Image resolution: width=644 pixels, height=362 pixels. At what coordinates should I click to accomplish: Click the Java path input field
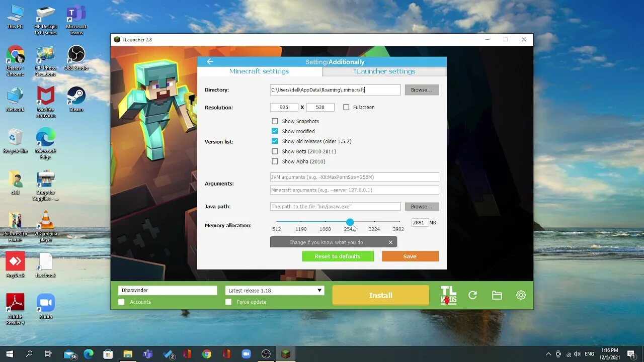(335, 207)
